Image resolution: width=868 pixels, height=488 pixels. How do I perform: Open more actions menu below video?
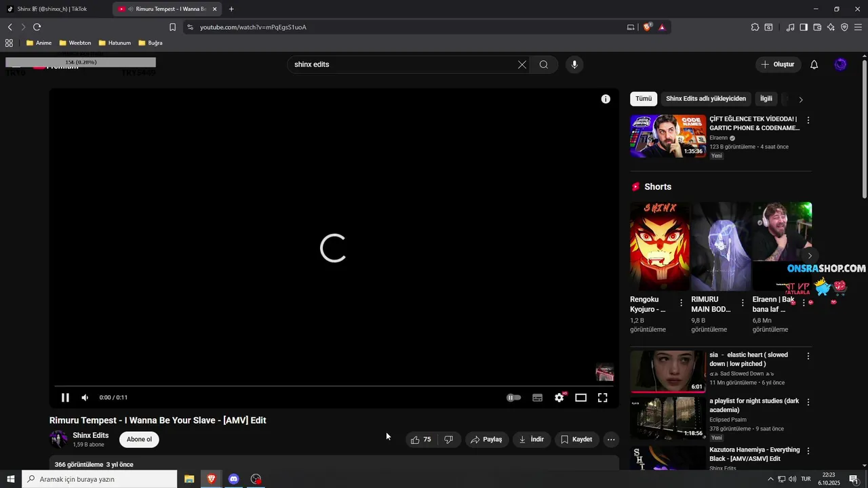pos(611,439)
